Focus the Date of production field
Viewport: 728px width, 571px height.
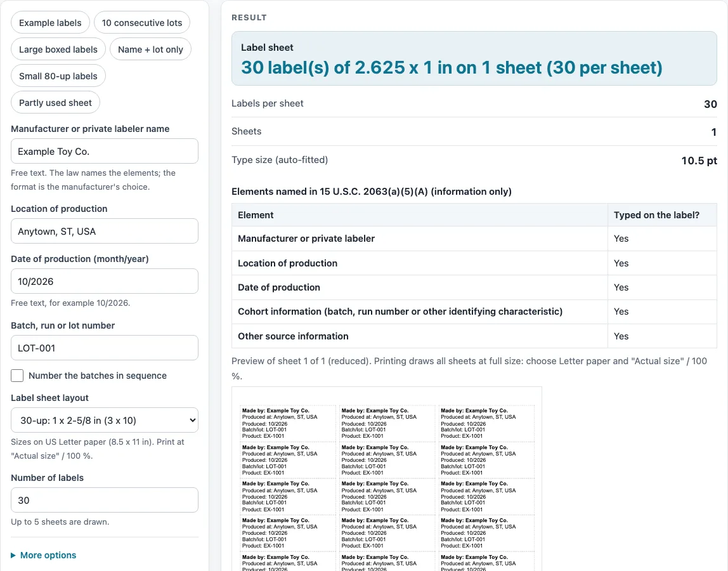pyautogui.click(x=105, y=281)
